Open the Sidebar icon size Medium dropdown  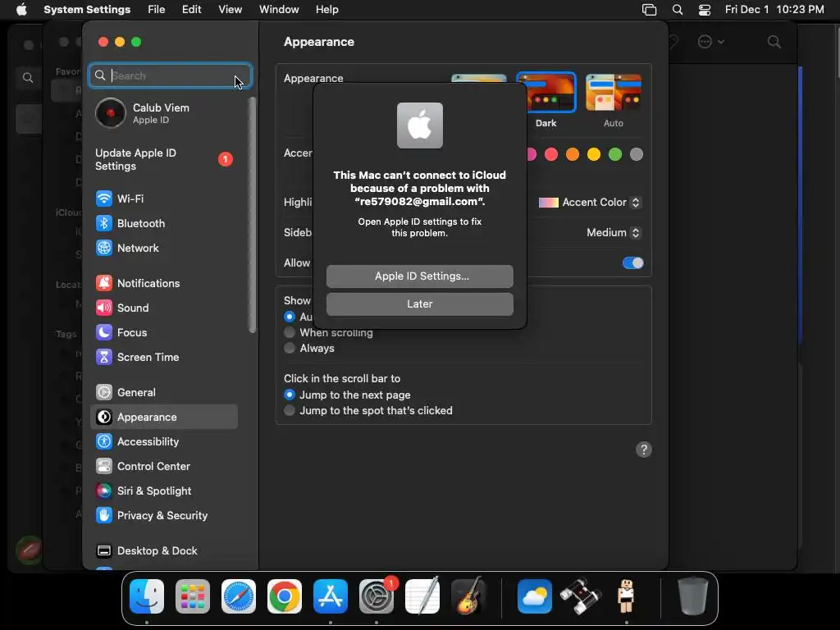tap(614, 232)
